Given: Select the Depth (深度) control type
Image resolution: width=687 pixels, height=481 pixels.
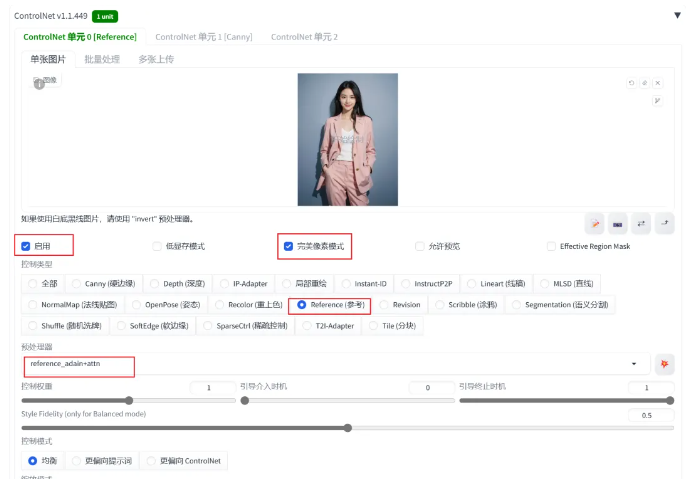Looking at the screenshot, I should point(178,284).
